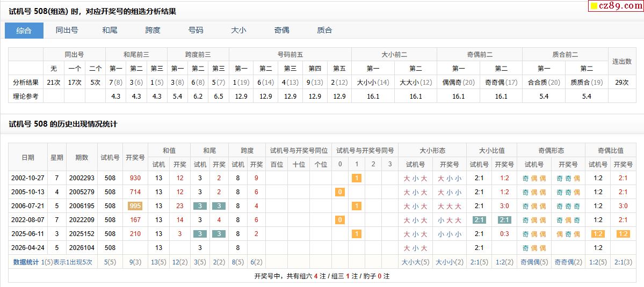Click the 星期 column header

tap(56, 158)
